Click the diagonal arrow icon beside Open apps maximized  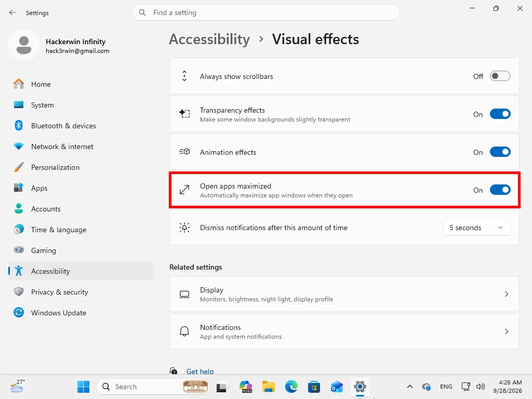click(184, 190)
